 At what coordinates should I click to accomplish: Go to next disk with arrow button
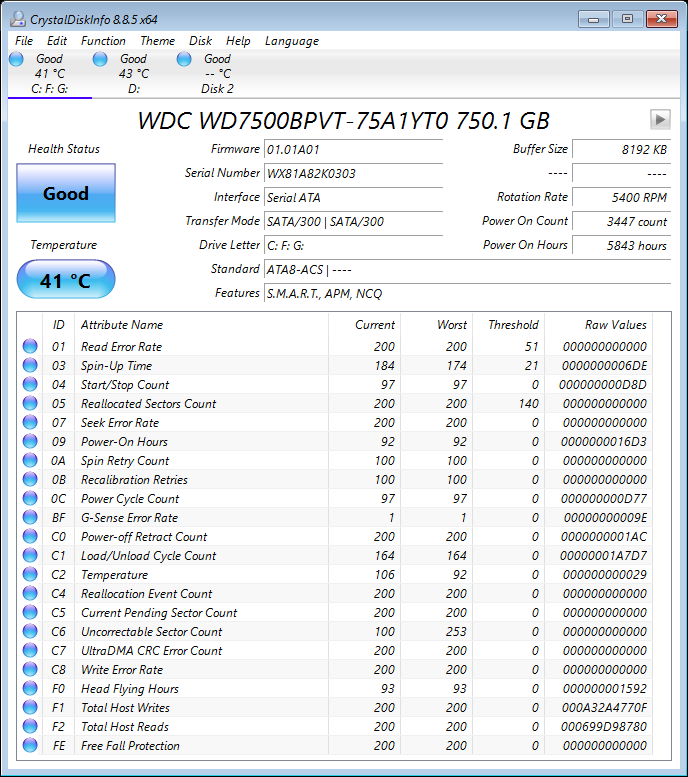click(660, 119)
